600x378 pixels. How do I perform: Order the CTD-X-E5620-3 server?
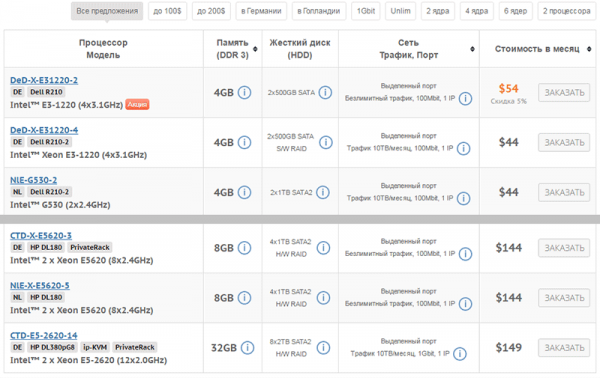click(x=564, y=248)
